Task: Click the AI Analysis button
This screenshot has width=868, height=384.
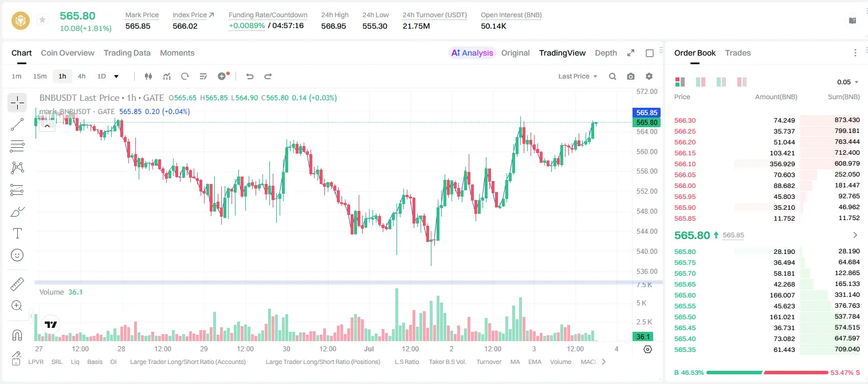Action: coord(472,53)
